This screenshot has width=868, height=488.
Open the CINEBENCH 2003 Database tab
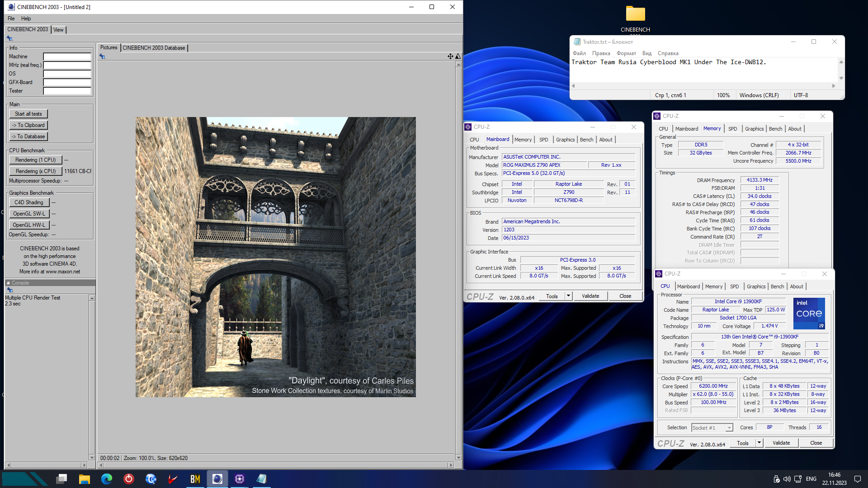(154, 48)
